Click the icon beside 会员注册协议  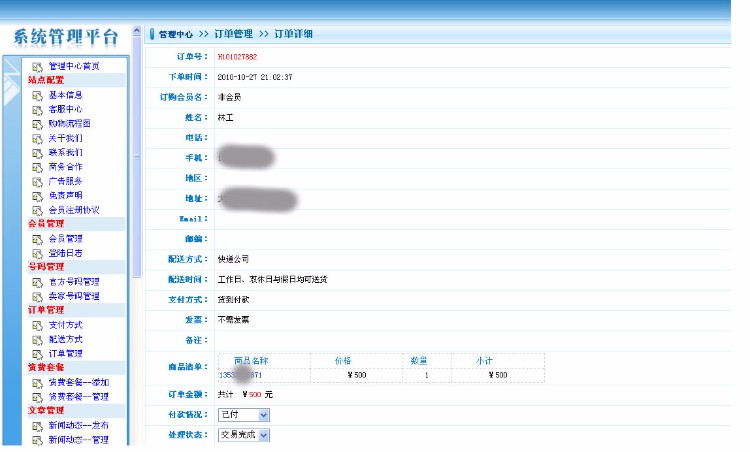[37, 210]
